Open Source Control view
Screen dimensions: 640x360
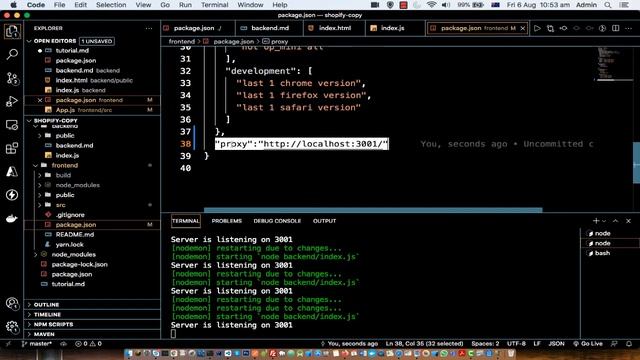(x=12, y=78)
